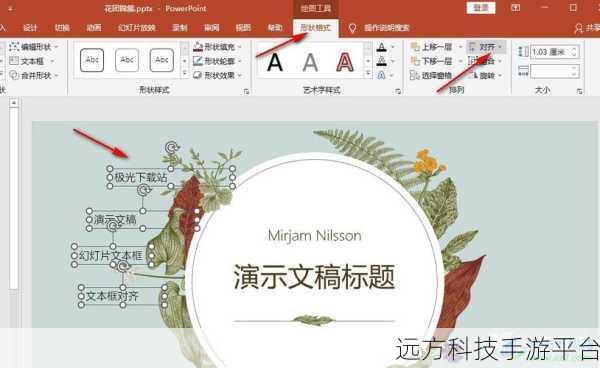Open the 形状样式 group dialog launcher
600x368 pixels.
(246, 91)
